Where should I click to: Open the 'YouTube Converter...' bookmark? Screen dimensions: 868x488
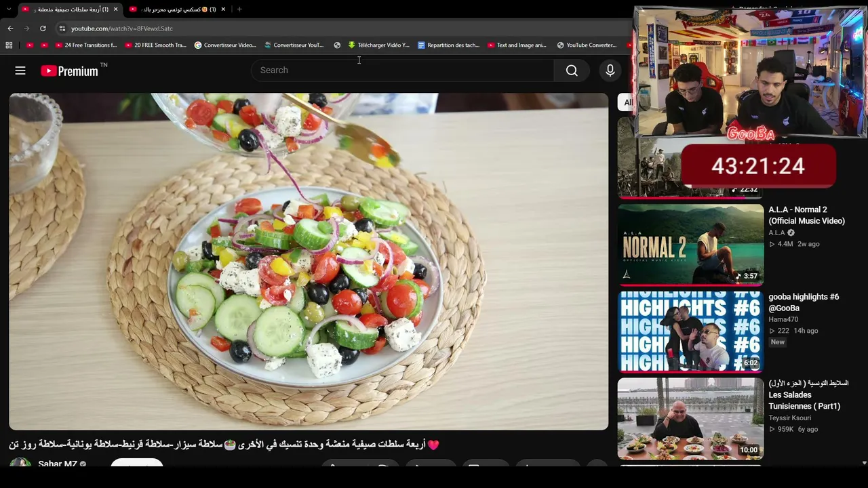[587, 45]
